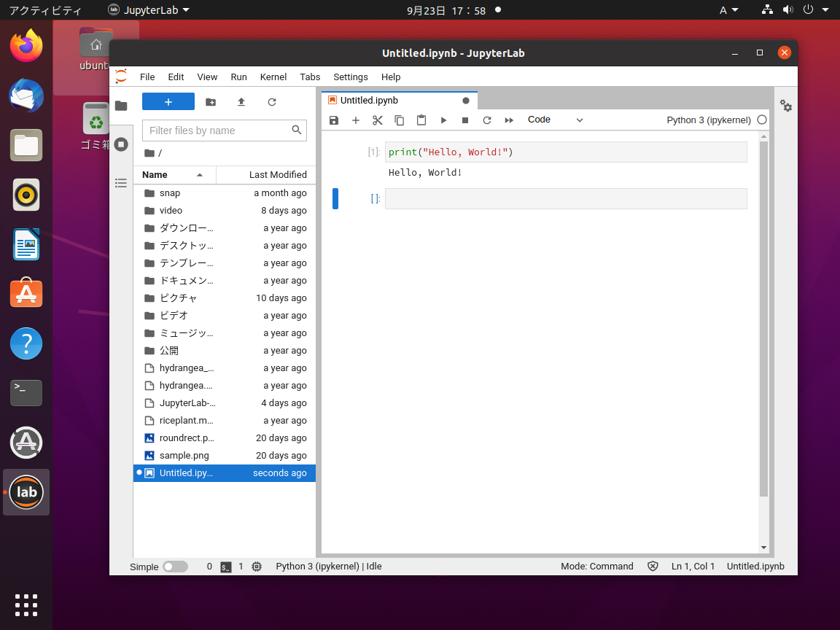840x630 pixels.
Task: Save the Untitled.ipynb notebook
Action: pyautogui.click(x=334, y=120)
